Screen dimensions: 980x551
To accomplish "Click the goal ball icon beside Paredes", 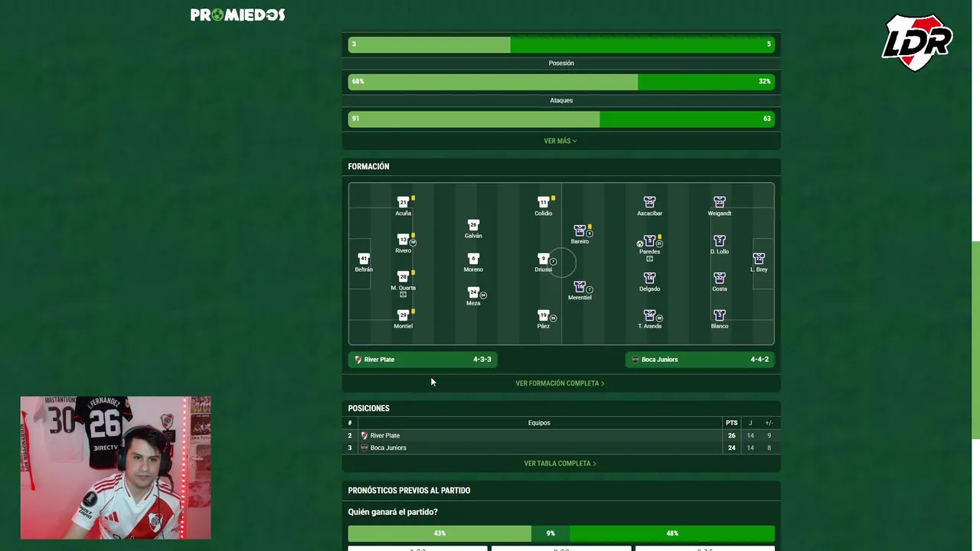I will pyautogui.click(x=640, y=244).
